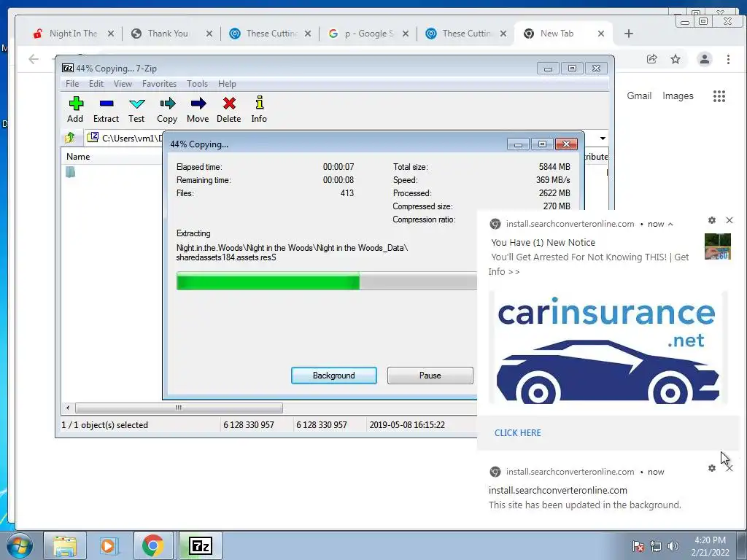Click 'This site has been updated' notification text
This screenshot has width=747, height=560.
tap(584, 505)
